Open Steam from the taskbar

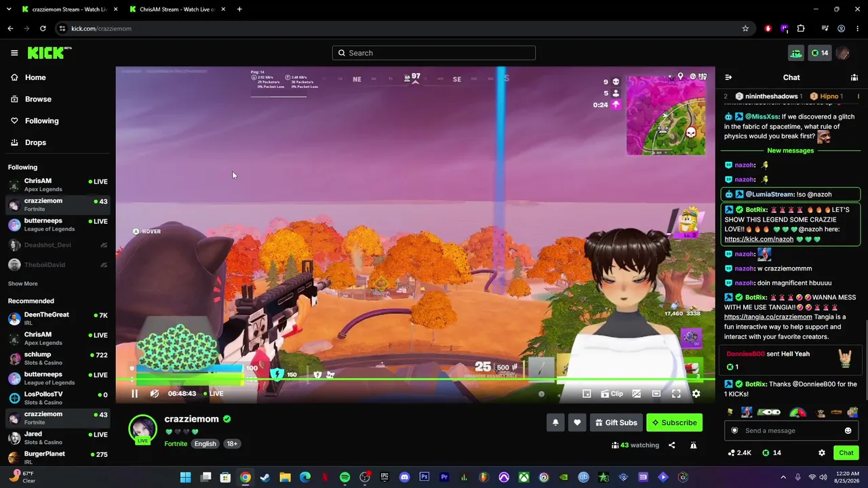click(x=265, y=477)
